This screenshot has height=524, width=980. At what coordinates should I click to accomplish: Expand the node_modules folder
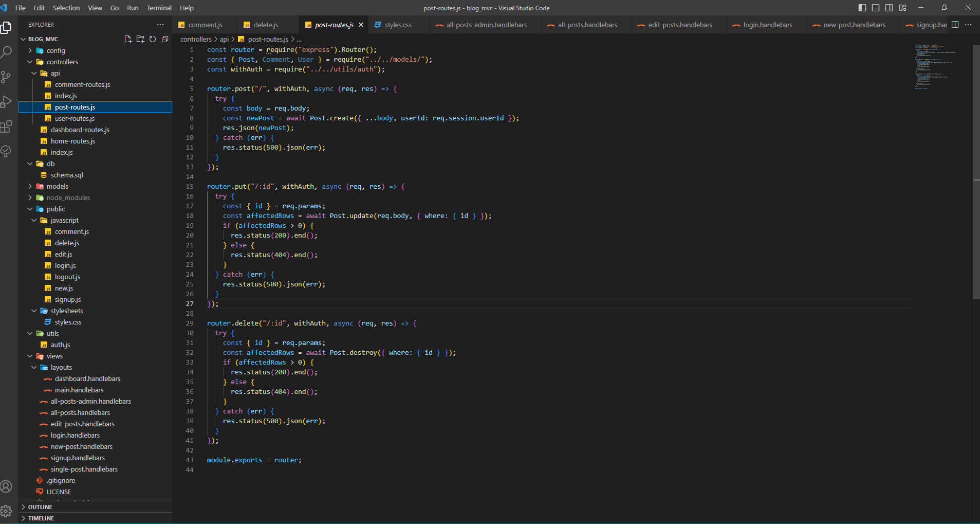(x=30, y=197)
